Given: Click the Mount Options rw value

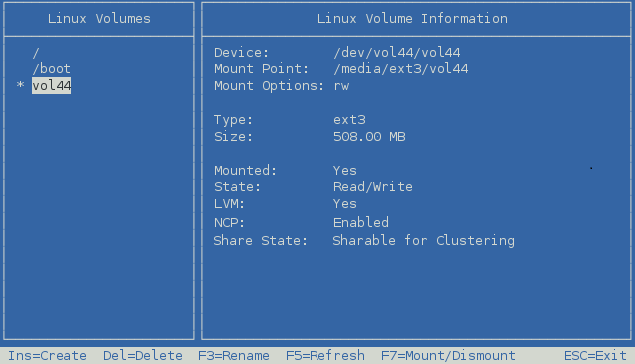Looking at the screenshot, I should click(341, 86).
